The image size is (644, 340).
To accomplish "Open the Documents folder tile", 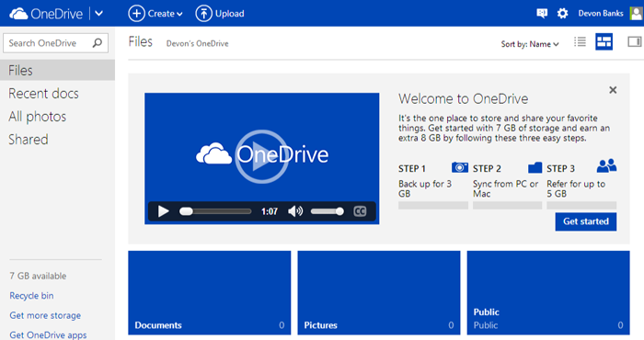I will (x=210, y=293).
